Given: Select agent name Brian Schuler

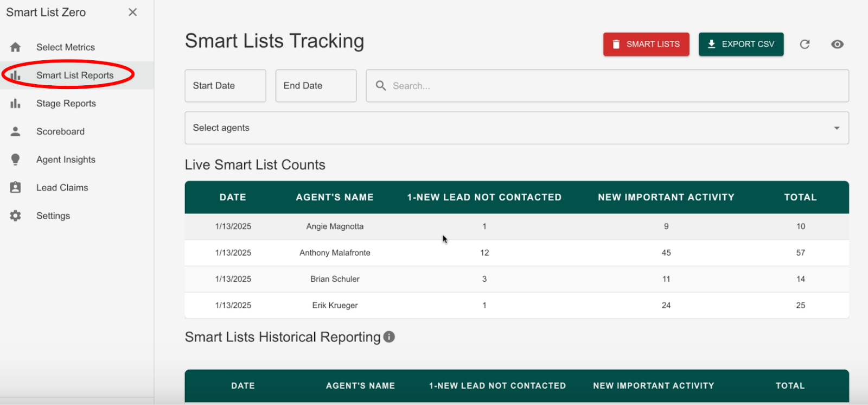Looking at the screenshot, I should [335, 279].
